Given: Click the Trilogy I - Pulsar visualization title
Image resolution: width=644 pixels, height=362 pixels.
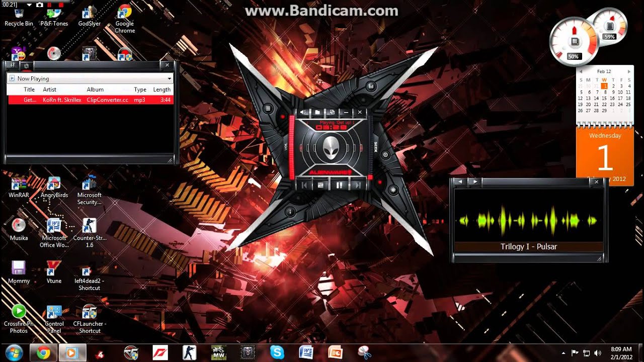Looking at the screenshot, I should [x=529, y=247].
